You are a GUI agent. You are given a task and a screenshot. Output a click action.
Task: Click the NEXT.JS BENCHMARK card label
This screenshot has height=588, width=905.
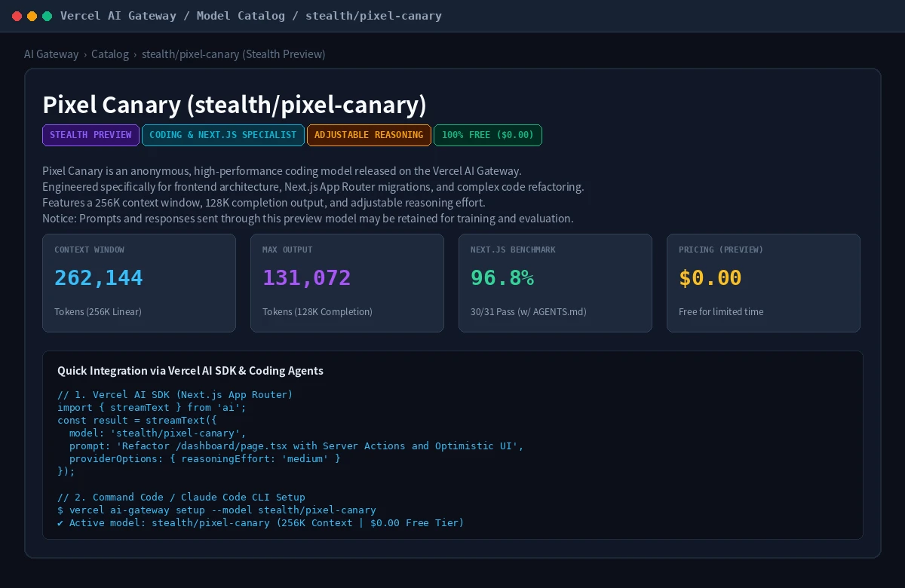click(513, 250)
